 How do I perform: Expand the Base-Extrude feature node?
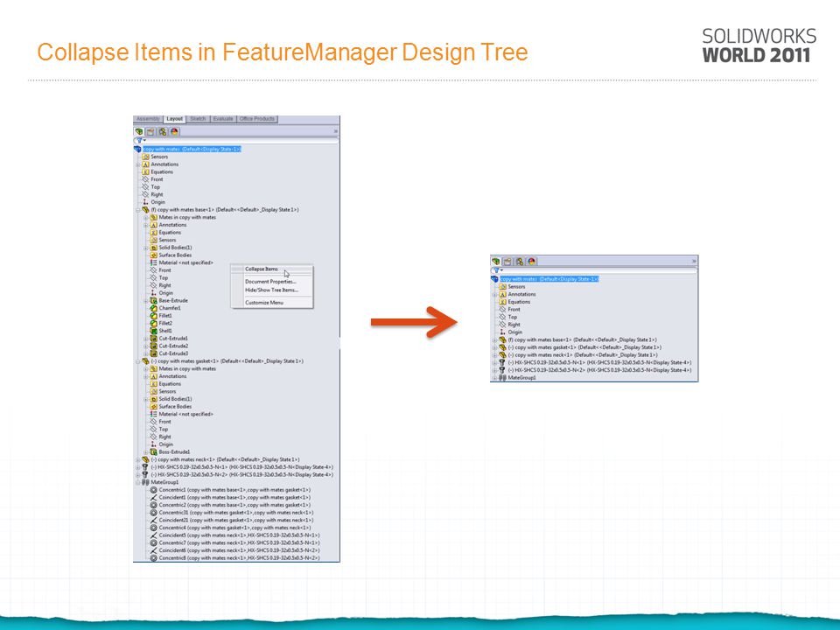(x=146, y=301)
